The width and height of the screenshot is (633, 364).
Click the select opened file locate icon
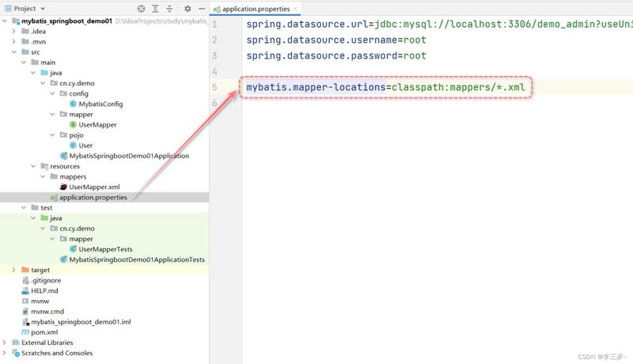141,9
